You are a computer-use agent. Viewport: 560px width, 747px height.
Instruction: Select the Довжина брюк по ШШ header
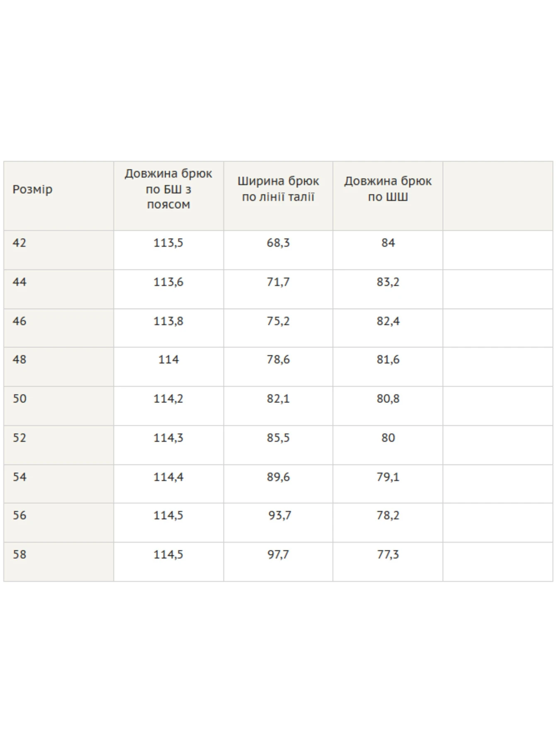tap(388, 189)
